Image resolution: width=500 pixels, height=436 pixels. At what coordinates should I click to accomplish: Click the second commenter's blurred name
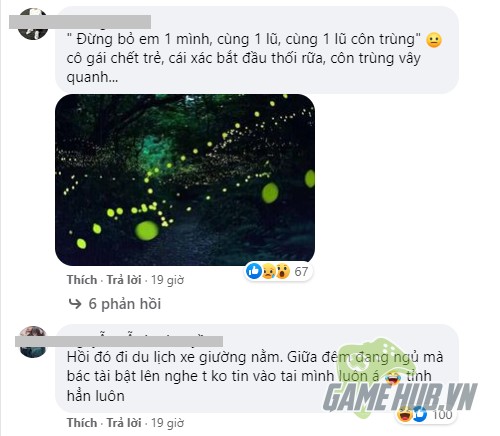[x=119, y=341]
